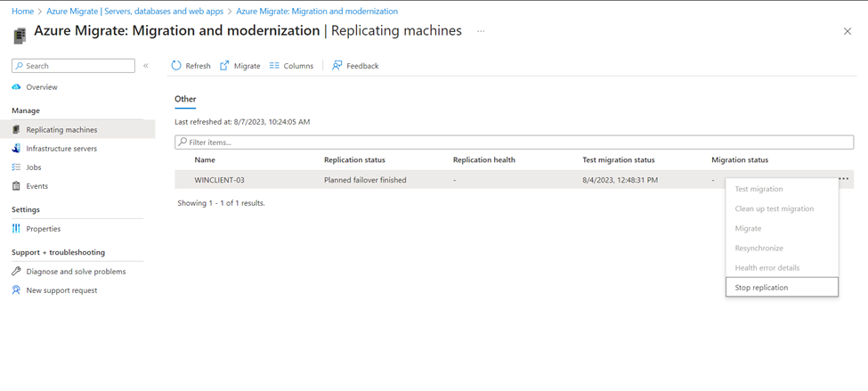Click the Jobs list icon
868x391 pixels.
tap(16, 167)
